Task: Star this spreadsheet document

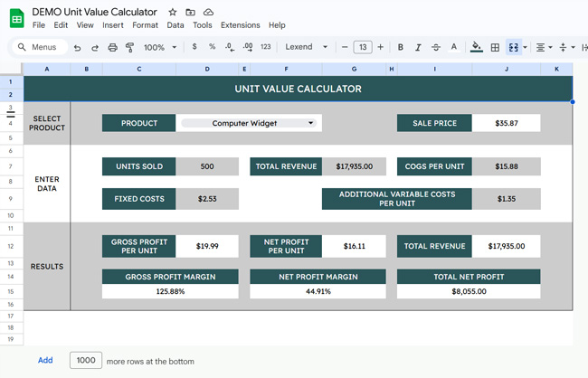Action: pyautogui.click(x=173, y=12)
